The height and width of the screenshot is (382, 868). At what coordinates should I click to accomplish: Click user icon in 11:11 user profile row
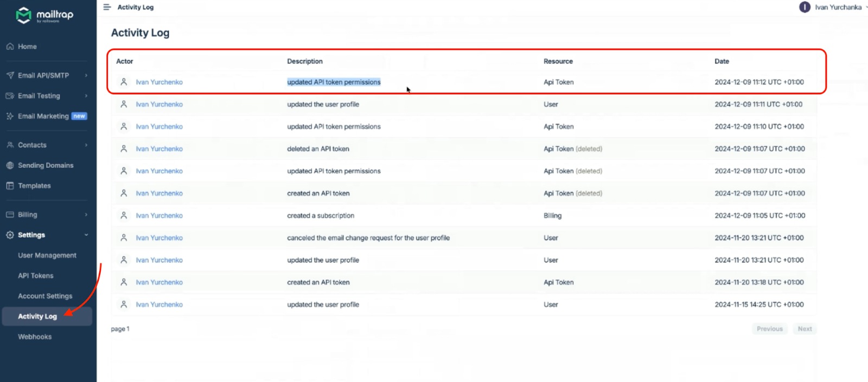tap(124, 104)
